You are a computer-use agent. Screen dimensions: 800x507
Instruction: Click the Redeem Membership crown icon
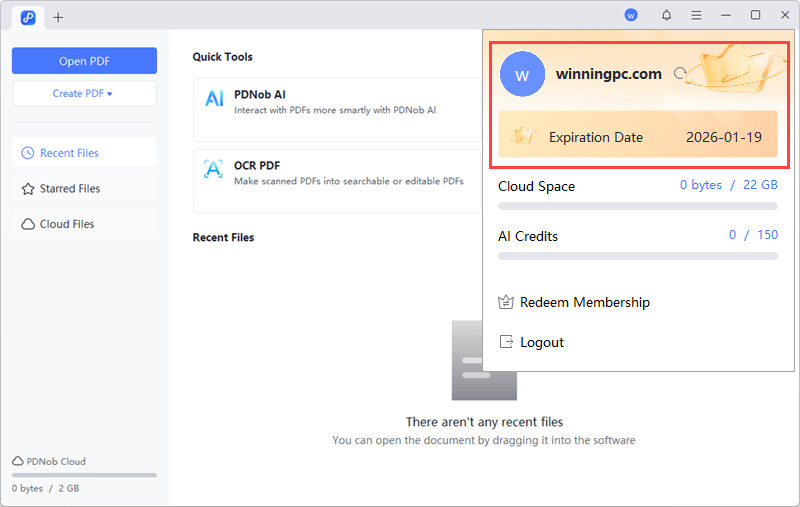tap(506, 302)
